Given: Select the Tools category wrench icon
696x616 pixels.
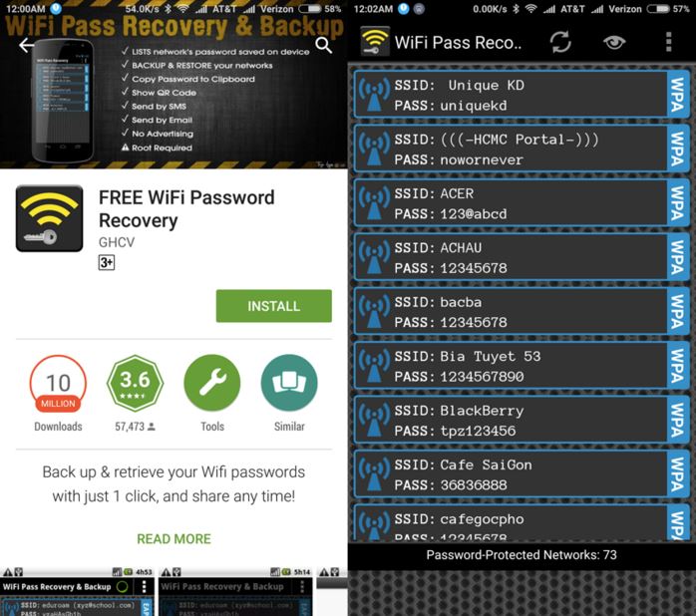Looking at the screenshot, I should [x=212, y=383].
